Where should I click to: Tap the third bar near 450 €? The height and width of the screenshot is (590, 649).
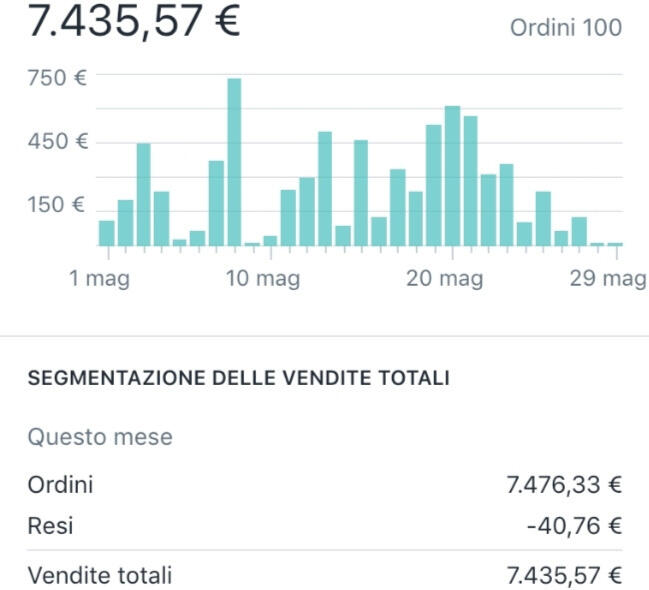coord(144,195)
